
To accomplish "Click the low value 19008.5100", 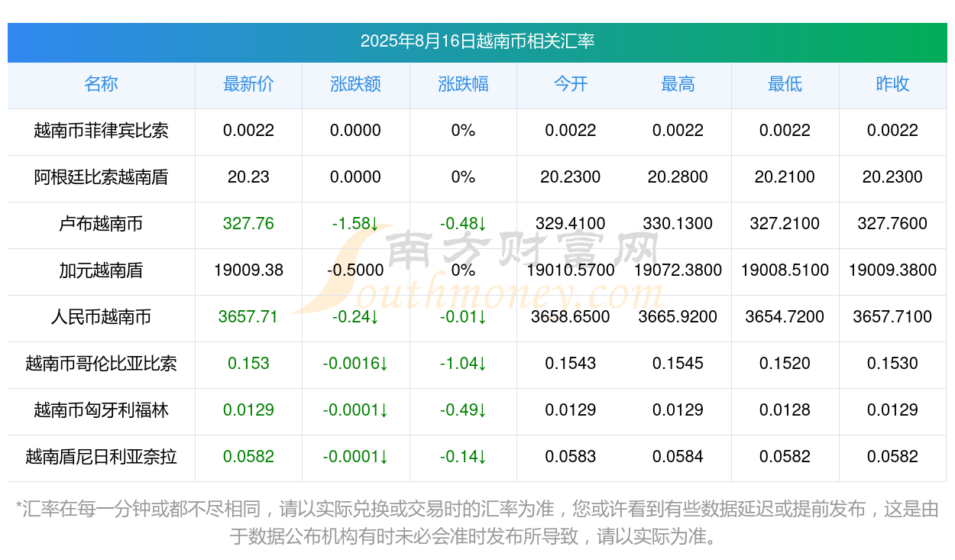I will click(x=785, y=270).
